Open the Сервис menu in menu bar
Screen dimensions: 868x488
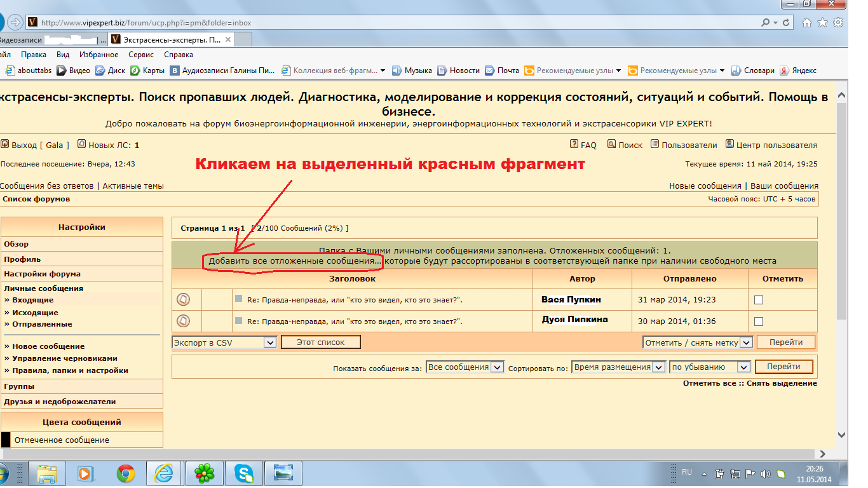(141, 55)
